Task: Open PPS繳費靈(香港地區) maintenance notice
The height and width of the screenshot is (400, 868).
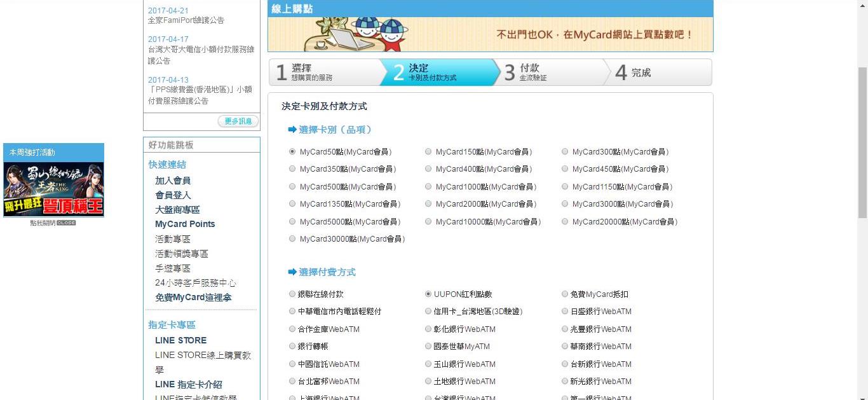Action: click(x=200, y=95)
